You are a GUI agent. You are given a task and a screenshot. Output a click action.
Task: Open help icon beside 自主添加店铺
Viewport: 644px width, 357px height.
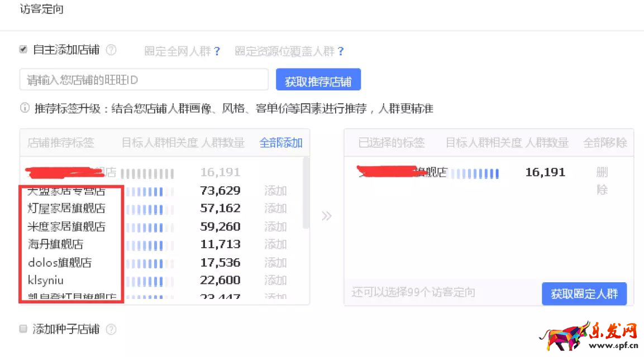[111, 50]
